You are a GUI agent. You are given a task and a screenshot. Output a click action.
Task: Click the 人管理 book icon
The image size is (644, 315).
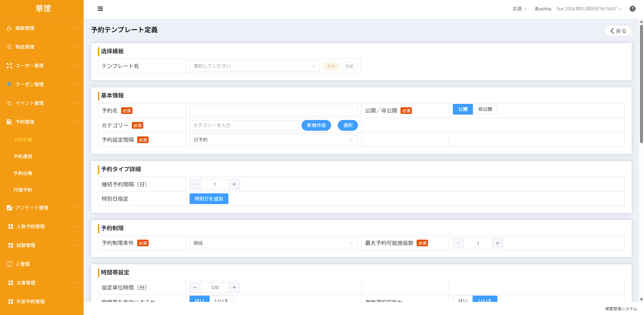(x=9, y=264)
